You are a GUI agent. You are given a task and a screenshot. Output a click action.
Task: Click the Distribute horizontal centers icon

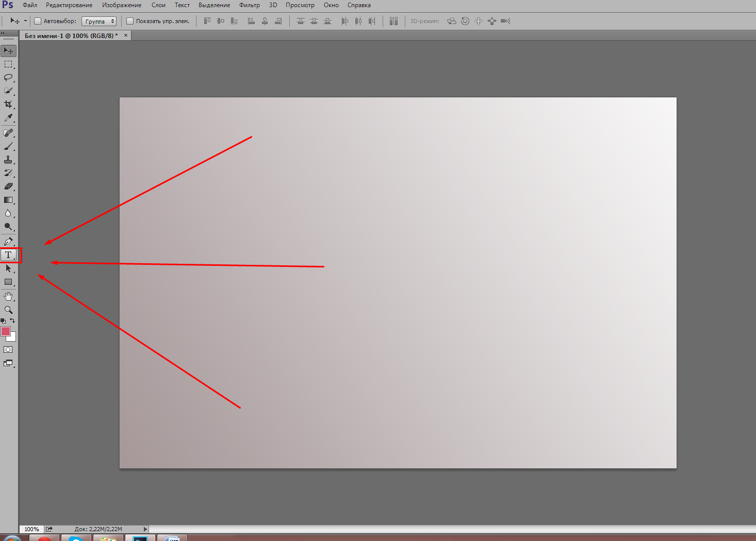(x=358, y=21)
